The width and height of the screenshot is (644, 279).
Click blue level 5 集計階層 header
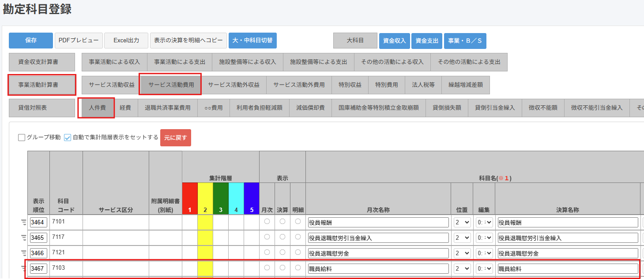252,199
